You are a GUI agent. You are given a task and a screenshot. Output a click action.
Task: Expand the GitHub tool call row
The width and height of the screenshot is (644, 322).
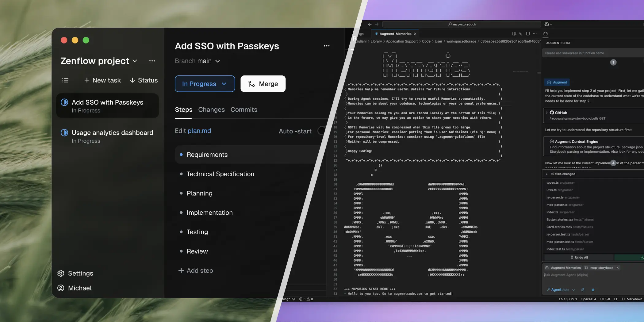[546, 113]
